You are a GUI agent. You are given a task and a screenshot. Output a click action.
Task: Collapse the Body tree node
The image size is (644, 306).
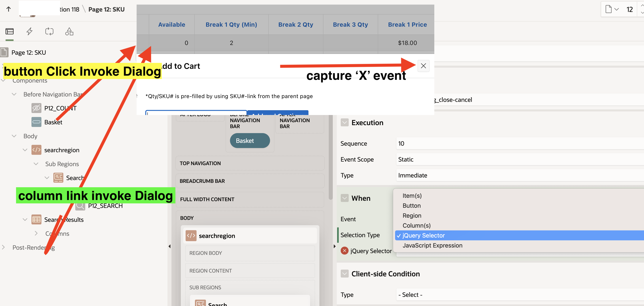click(14, 136)
